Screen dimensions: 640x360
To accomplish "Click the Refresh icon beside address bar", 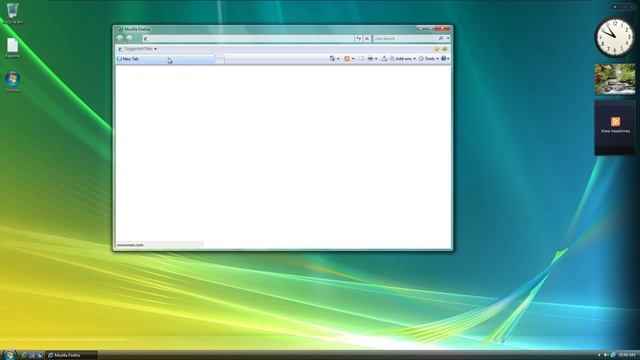I will tap(358, 38).
